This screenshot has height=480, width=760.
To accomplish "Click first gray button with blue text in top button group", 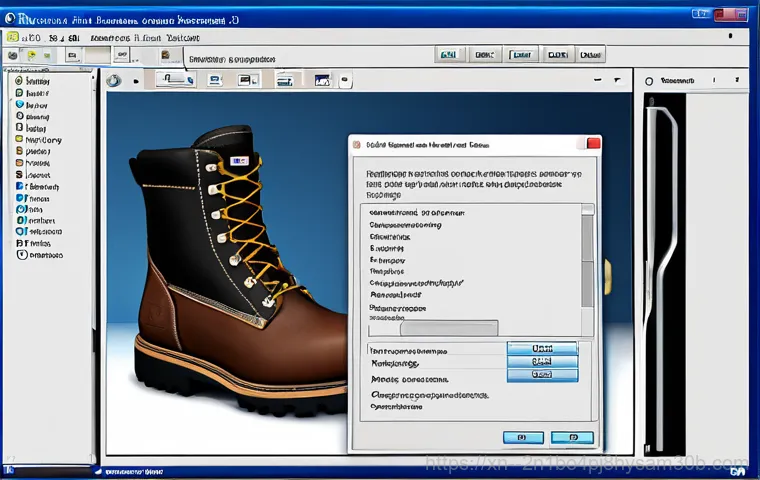I will coord(448,55).
